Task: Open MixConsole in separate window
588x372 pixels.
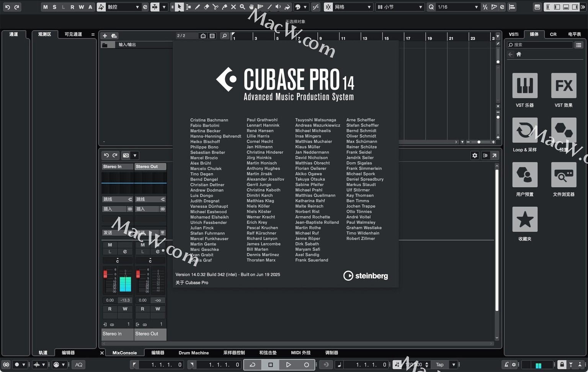Action: point(495,155)
